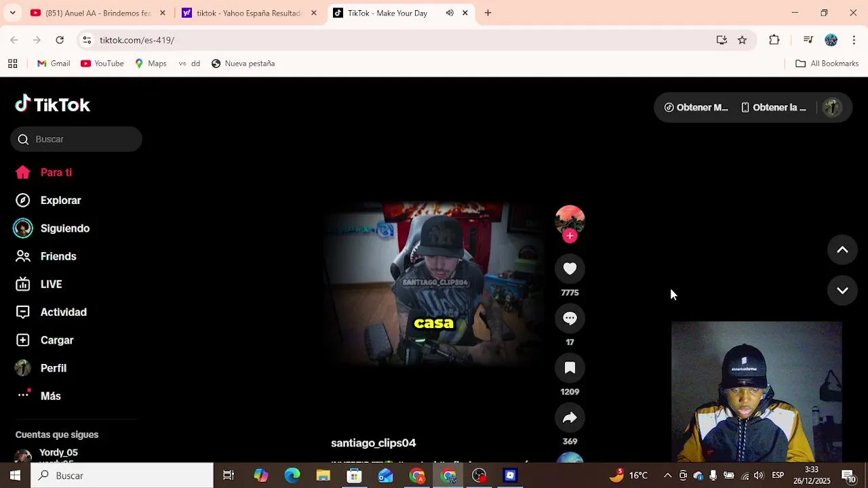Image resolution: width=868 pixels, height=488 pixels.
Task: Open the video comments bubble
Action: (570, 318)
